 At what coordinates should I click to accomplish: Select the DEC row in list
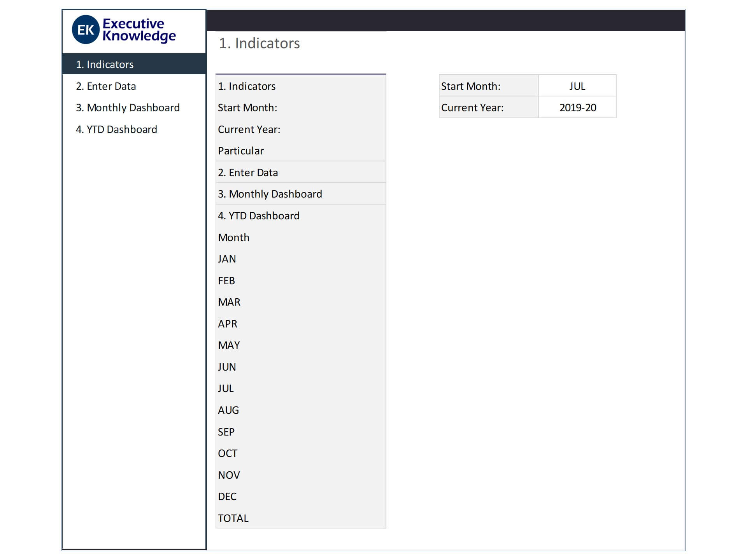tap(227, 497)
